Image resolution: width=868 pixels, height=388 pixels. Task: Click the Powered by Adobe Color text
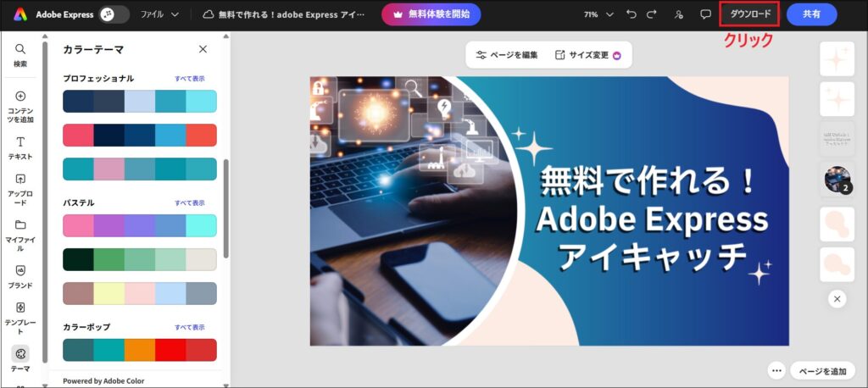103,381
